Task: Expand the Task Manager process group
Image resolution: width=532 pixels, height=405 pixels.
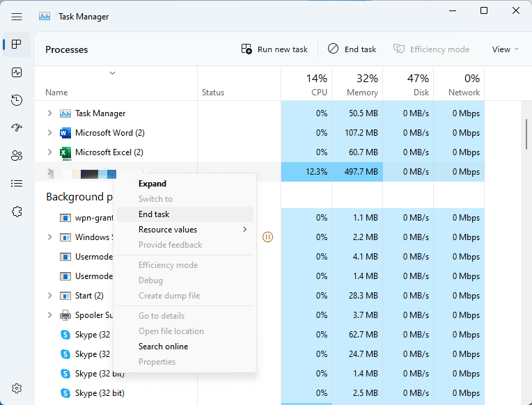Action: click(50, 113)
